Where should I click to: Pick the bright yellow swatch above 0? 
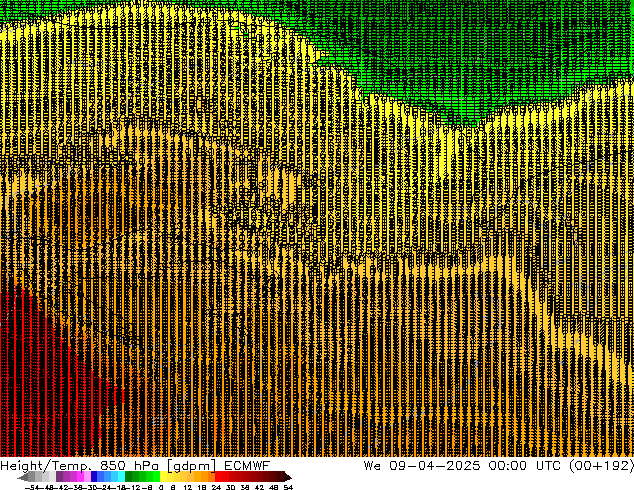163,476
